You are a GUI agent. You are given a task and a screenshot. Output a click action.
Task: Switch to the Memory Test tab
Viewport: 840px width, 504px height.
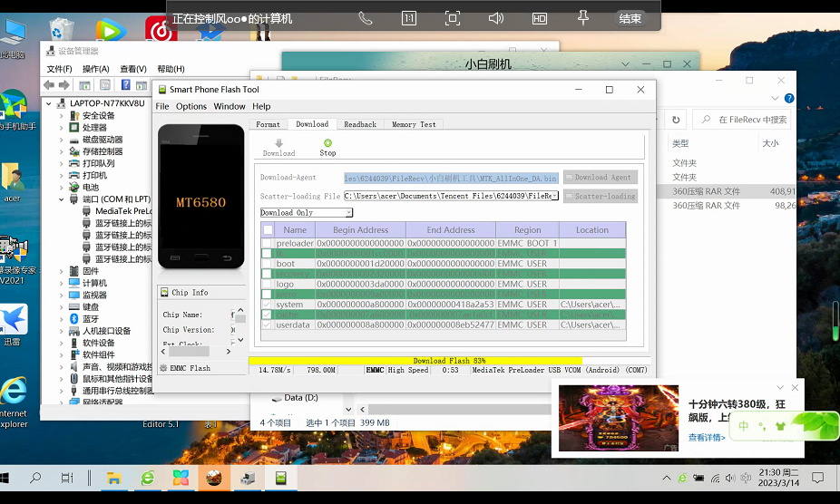414,124
